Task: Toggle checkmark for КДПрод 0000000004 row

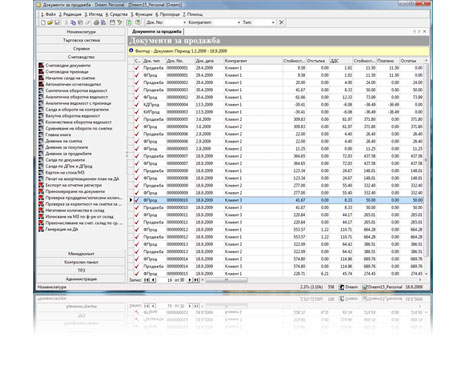Action: pyautogui.click(x=137, y=104)
